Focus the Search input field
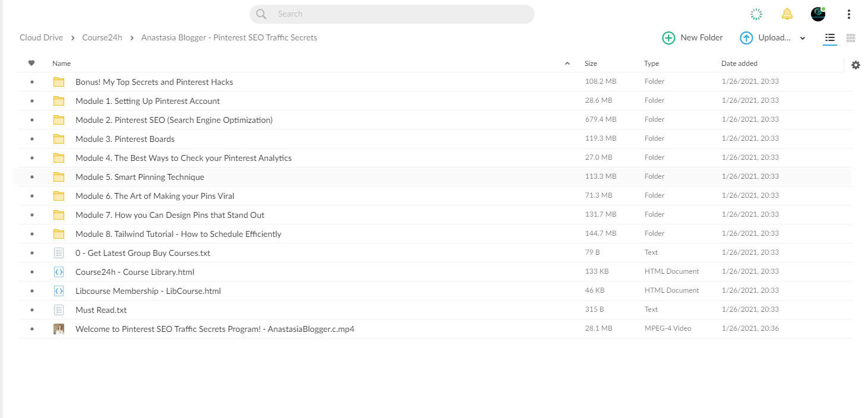 (392, 14)
